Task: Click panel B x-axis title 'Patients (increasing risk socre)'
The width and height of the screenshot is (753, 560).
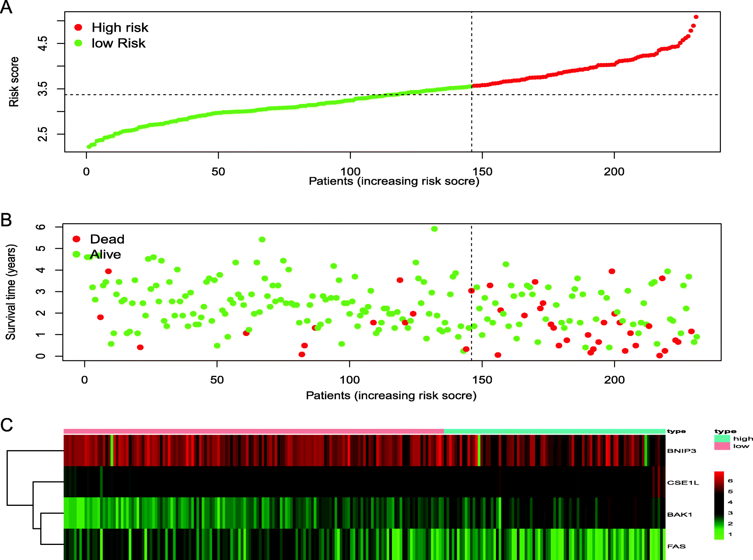Action: [x=391, y=395]
